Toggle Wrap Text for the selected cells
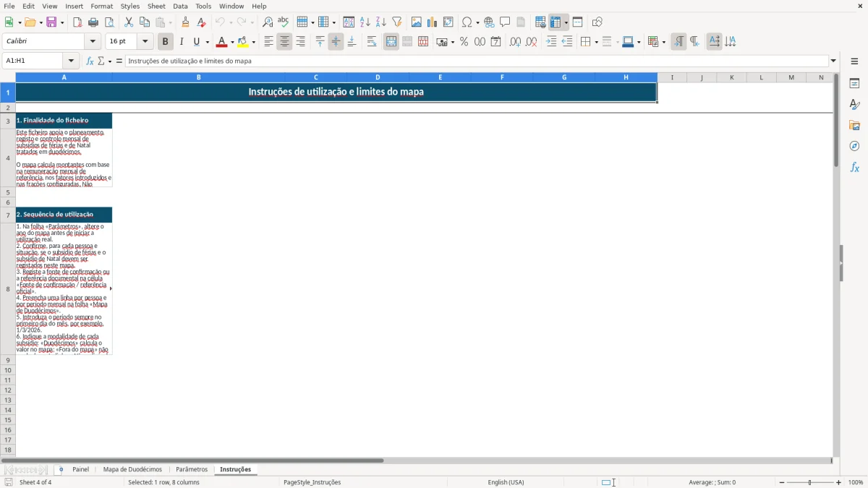The image size is (868, 488). click(x=372, y=42)
